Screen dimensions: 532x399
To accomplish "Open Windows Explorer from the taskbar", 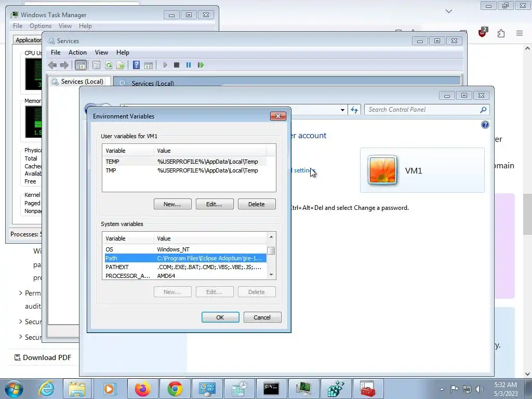I will pos(77,389).
